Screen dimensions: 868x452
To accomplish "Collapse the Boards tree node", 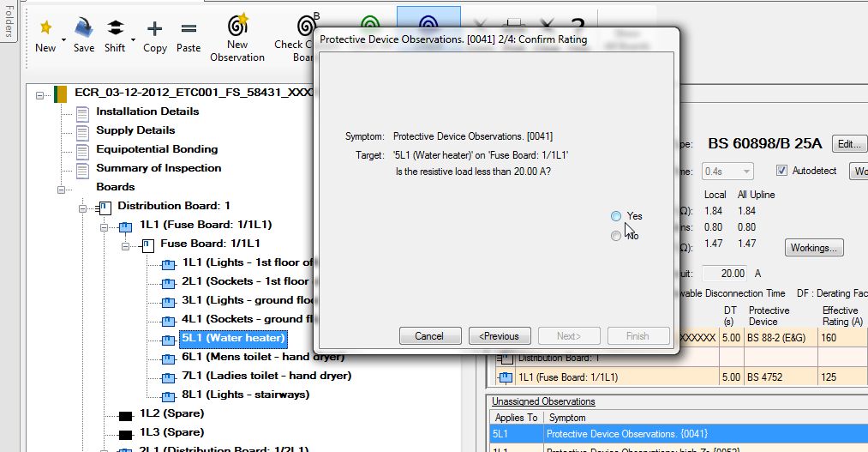I will click(62, 190).
